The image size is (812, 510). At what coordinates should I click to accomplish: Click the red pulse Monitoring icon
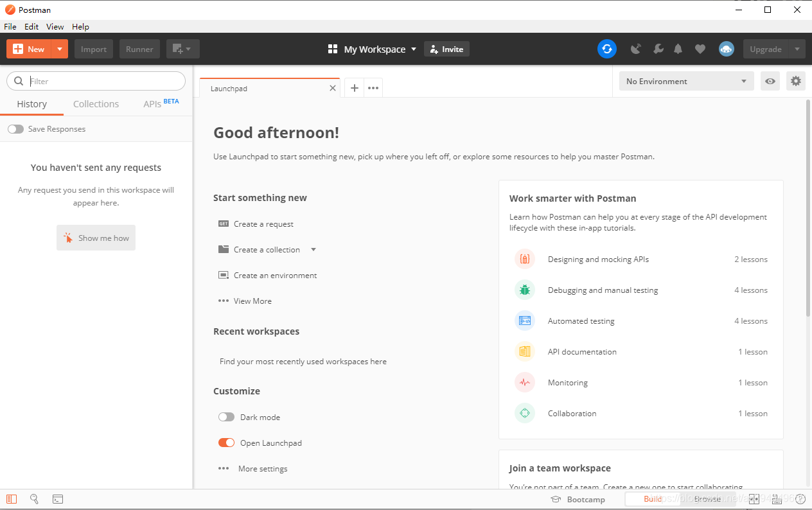525,382
